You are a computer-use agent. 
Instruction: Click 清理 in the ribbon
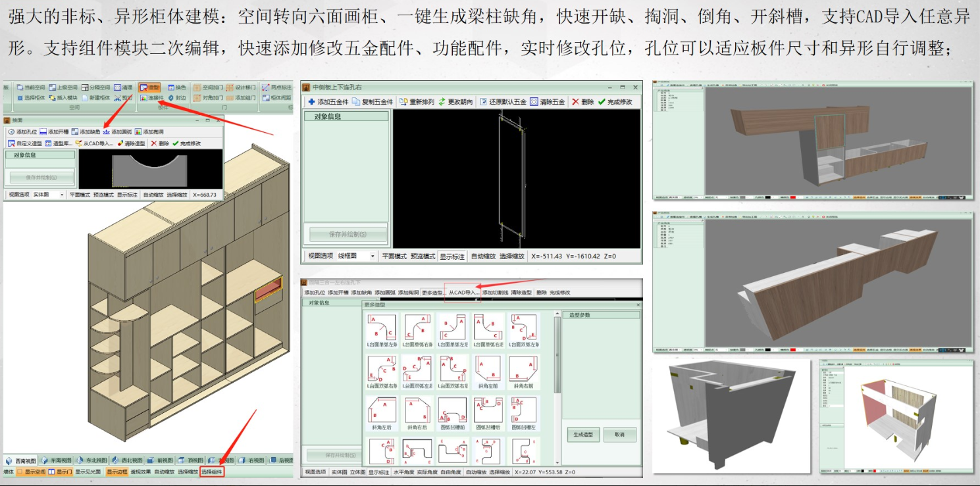[123, 87]
